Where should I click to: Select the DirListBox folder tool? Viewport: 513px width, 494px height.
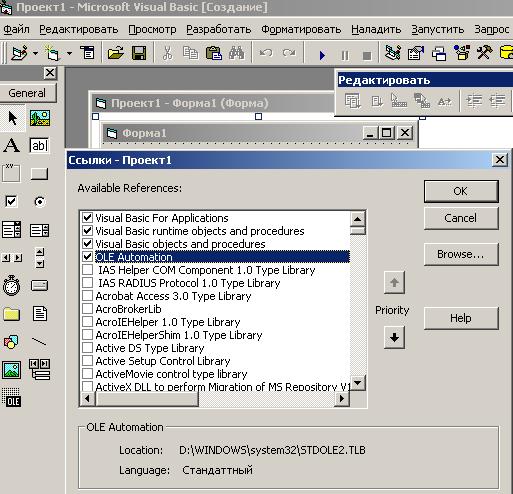[x=12, y=314]
